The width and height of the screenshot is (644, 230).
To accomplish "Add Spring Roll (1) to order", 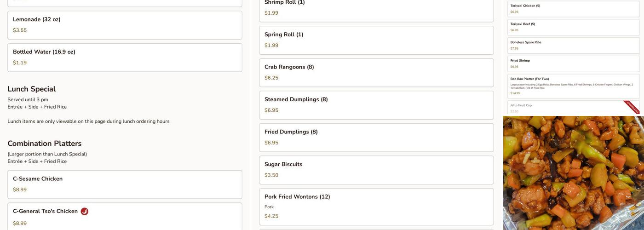I will [376, 40].
